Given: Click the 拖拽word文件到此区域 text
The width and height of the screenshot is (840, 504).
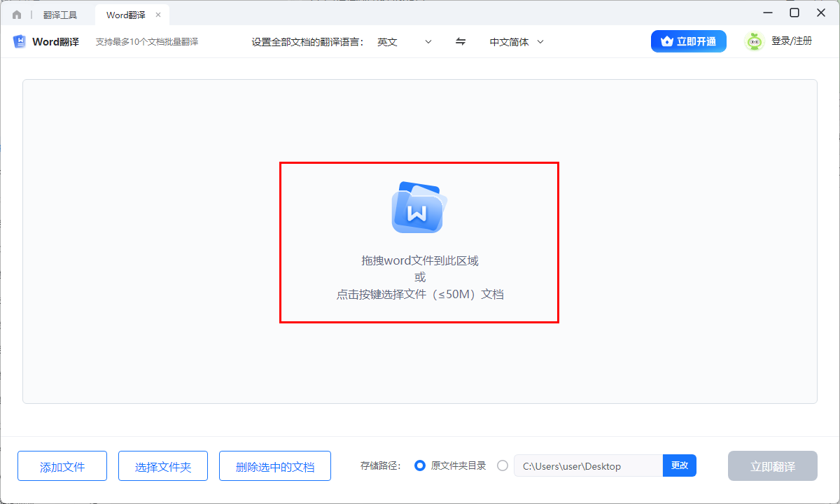Looking at the screenshot, I should coord(420,260).
